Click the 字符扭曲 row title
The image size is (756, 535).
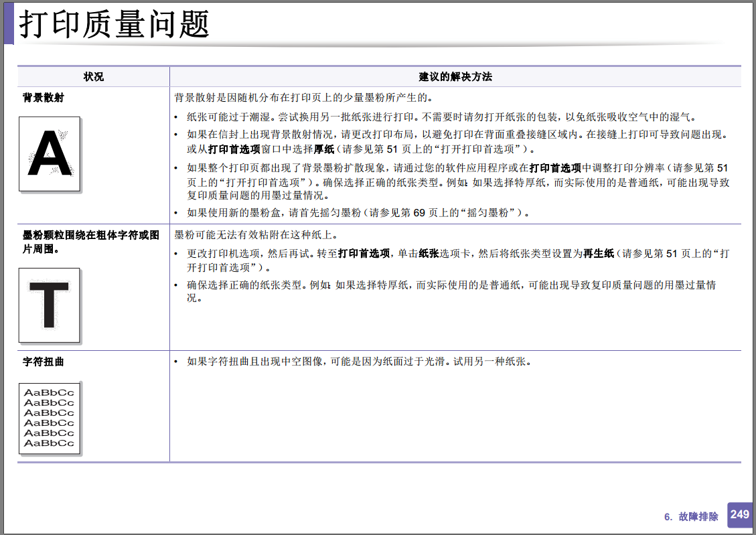[44, 362]
